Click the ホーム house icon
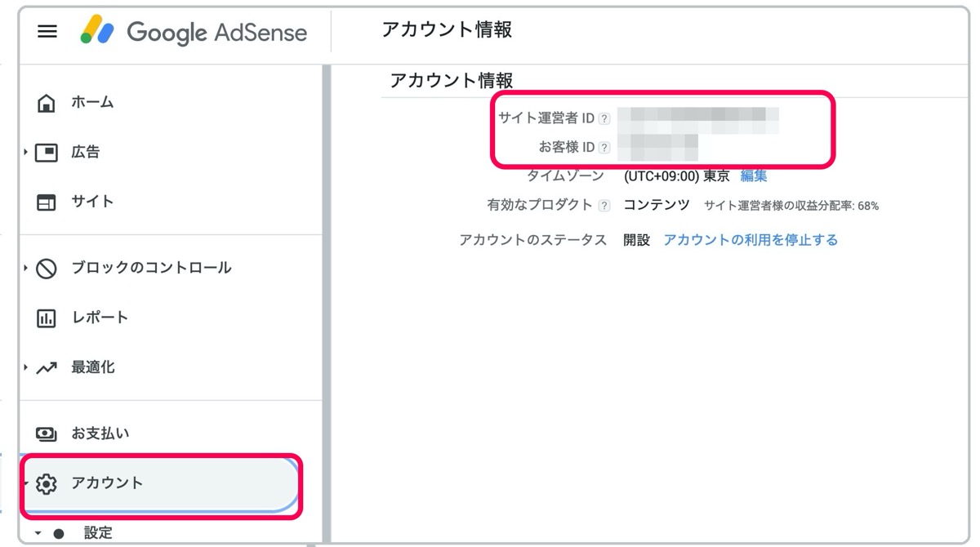This screenshot has height=547, width=980. coord(47,103)
